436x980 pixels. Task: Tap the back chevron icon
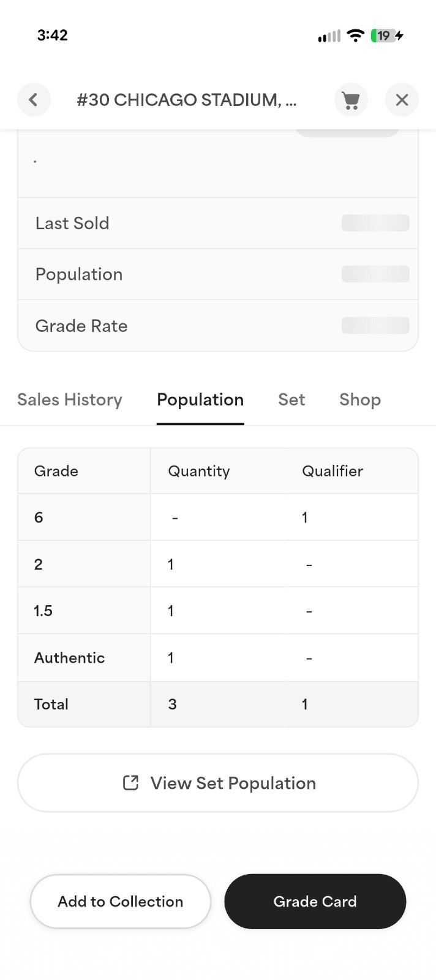[34, 99]
